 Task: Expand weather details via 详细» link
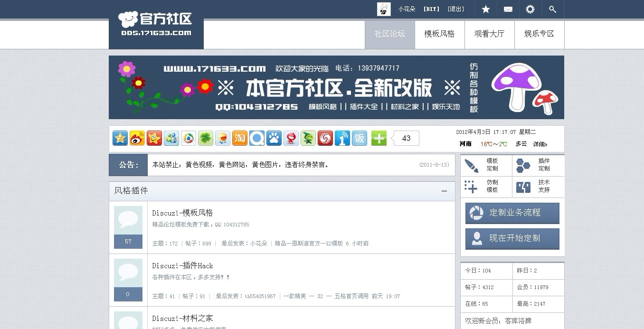pos(540,144)
